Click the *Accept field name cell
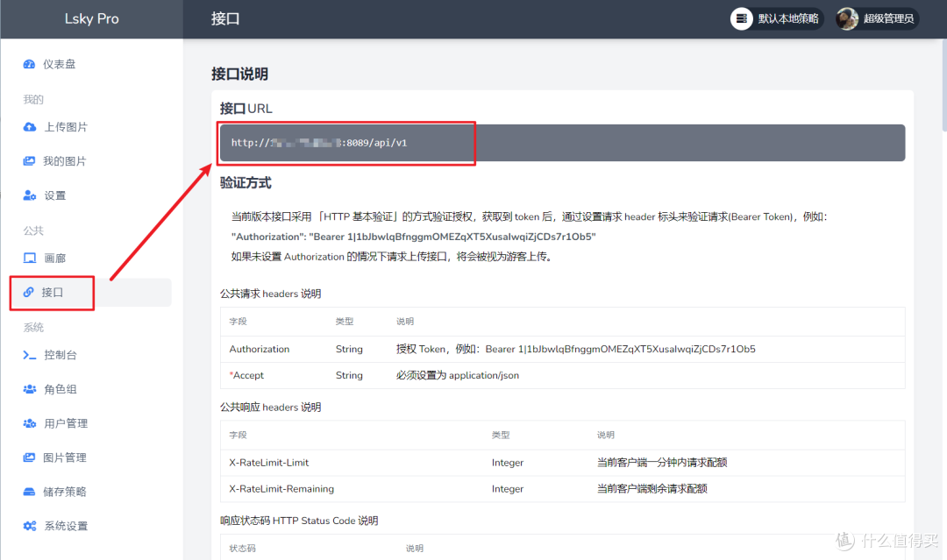 point(246,375)
